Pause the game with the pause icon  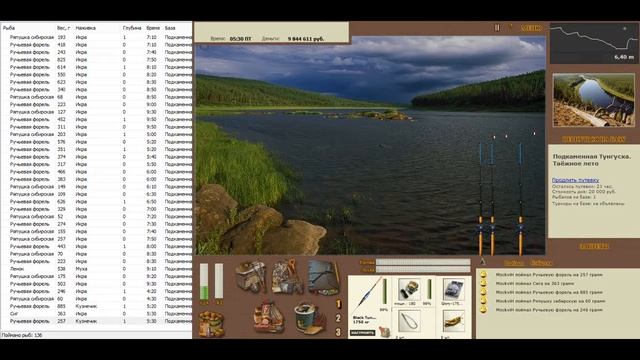pyautogui.click(x=497, y=28)
